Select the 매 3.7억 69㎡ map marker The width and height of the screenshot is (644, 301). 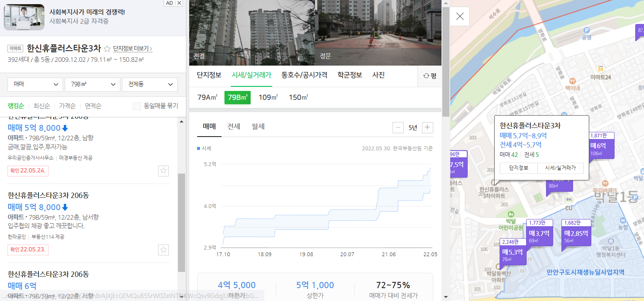pyautogui.click(x=539, y=233)
